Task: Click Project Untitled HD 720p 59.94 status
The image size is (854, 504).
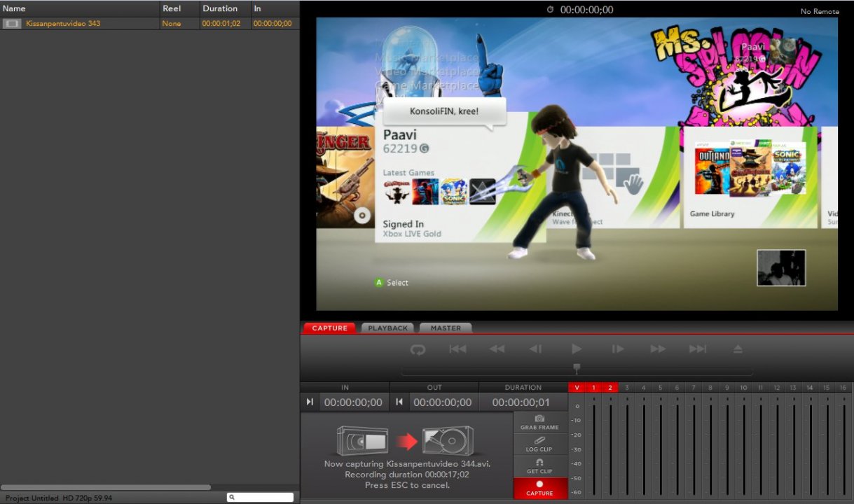Action: (x=59, y=498)
